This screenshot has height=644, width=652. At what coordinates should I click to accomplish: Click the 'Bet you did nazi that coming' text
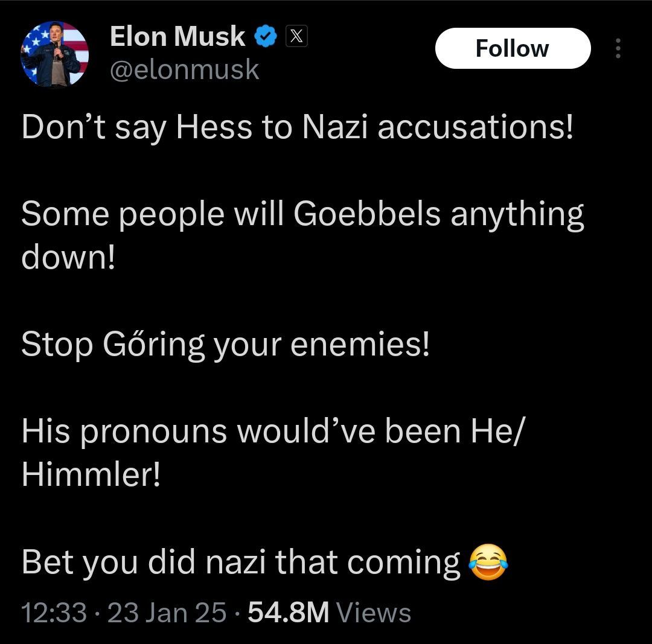[x=241, y=562]
